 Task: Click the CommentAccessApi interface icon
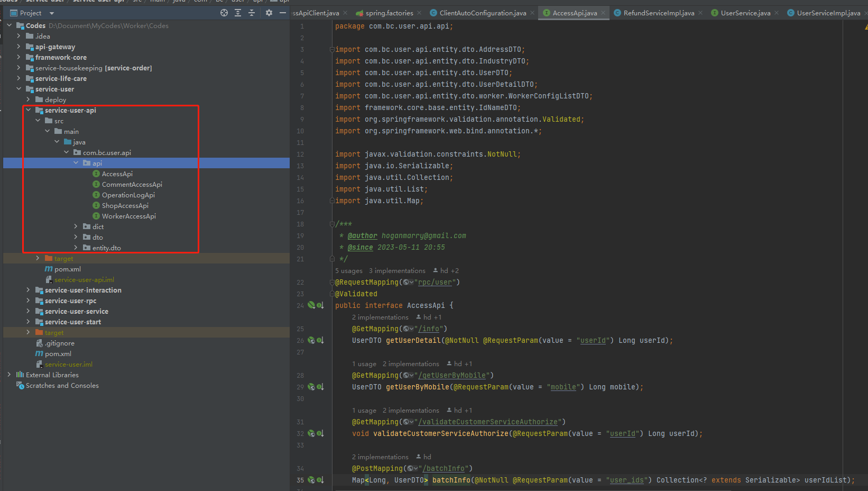click(x=96, y=184)
